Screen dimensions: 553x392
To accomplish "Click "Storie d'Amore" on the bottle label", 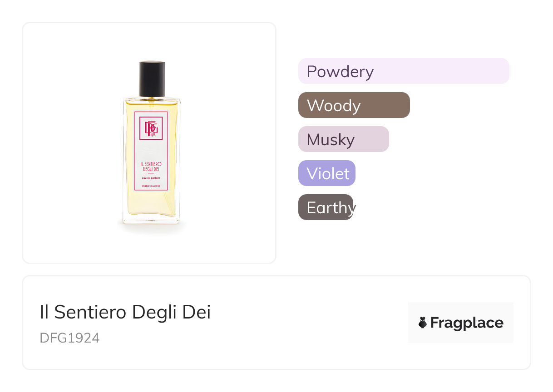I will click(x=152, y=186).
